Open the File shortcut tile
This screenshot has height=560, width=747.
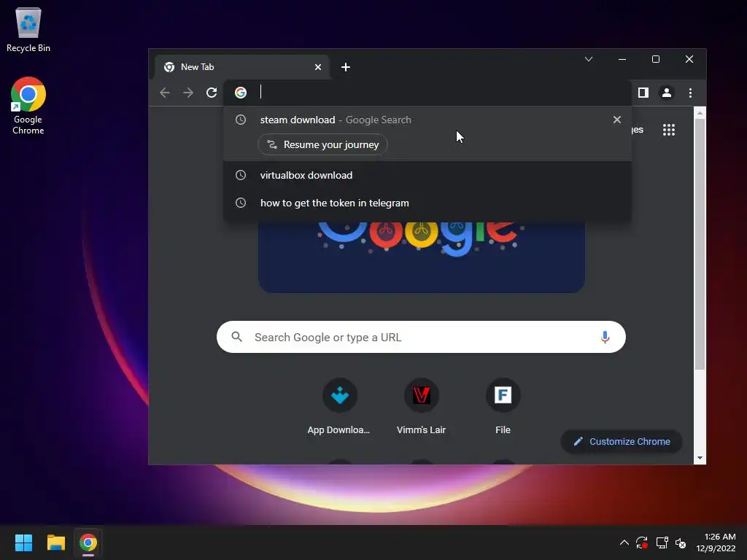[503, 407]
